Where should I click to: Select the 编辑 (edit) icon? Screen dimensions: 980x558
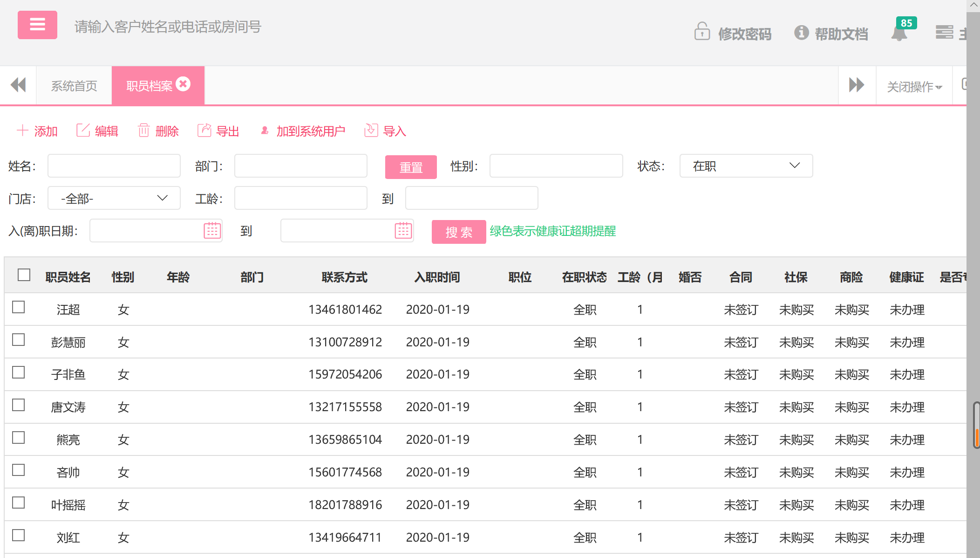pos(82,131)
